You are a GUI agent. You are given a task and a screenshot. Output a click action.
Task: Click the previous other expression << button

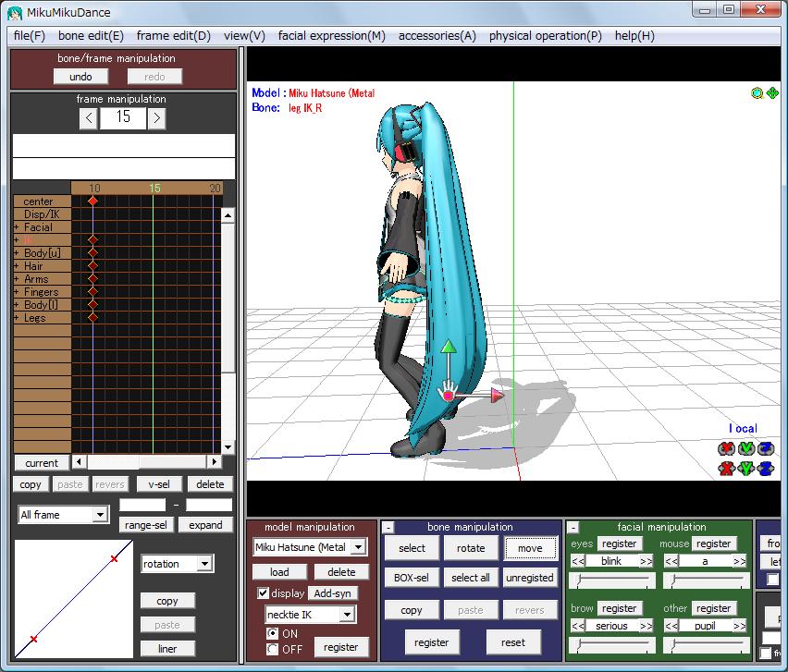tap(671, 626)
